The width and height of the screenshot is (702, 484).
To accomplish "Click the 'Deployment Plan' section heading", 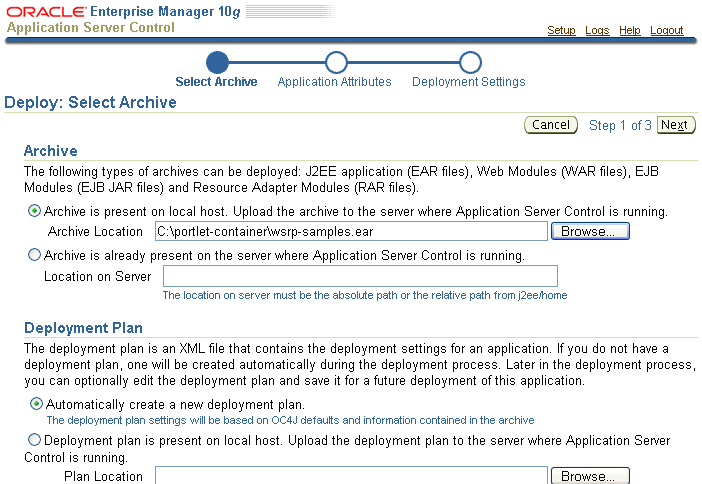I will click(x=83, y=328).
